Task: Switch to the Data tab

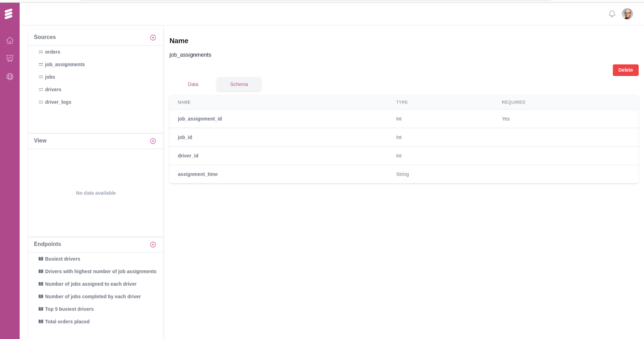Action: (x=193, y=84)
